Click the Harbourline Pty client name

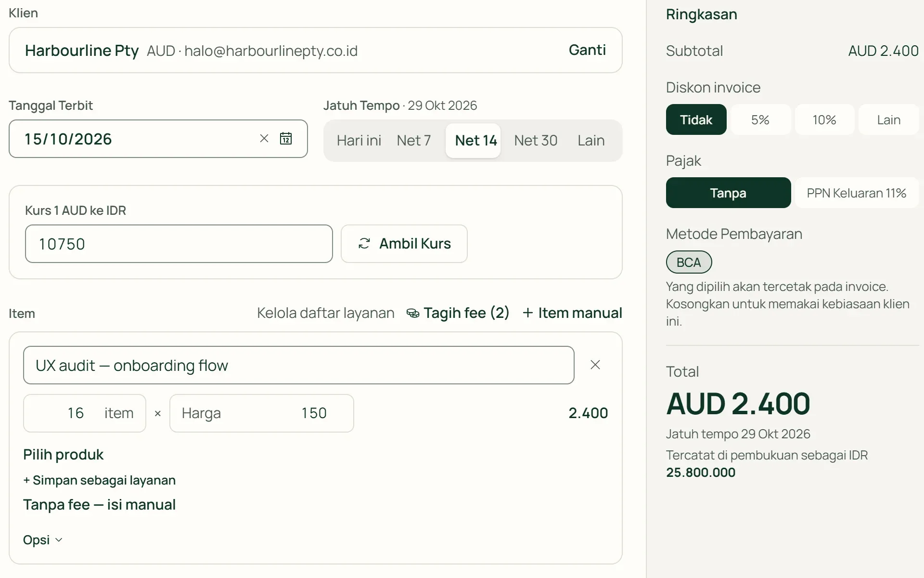click(82, 51)
